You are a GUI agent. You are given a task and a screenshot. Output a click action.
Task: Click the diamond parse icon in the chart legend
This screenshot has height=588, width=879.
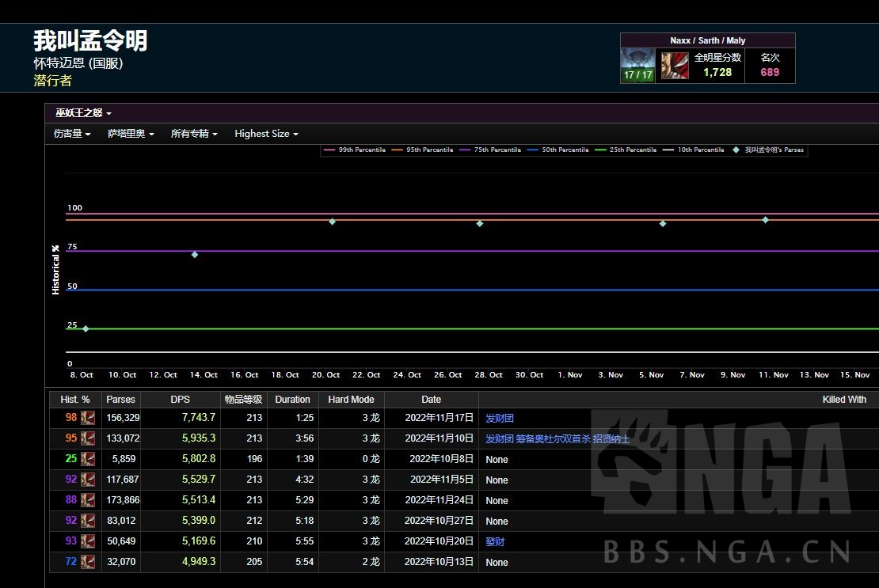pos(736,150)
